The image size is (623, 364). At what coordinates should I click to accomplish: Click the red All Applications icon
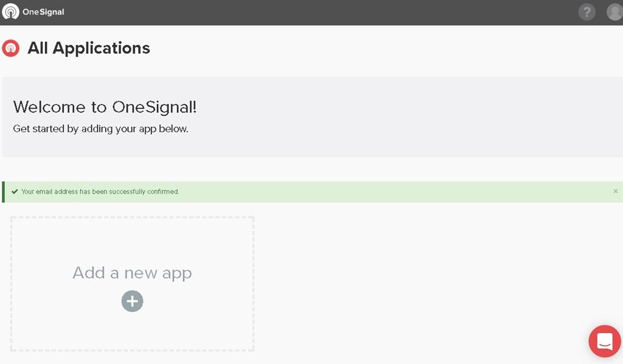[x=11, y=48]
